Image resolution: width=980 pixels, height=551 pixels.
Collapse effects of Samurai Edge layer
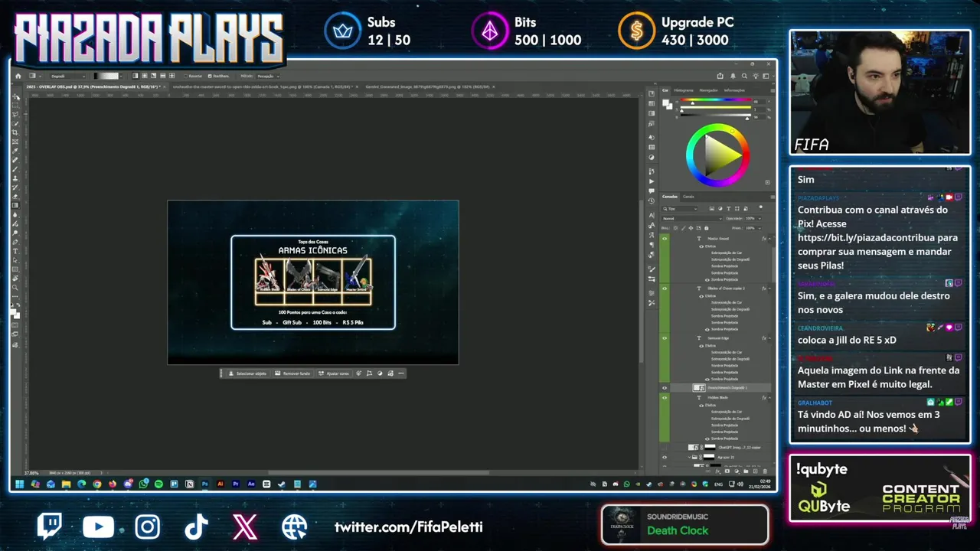coord(769,337)
